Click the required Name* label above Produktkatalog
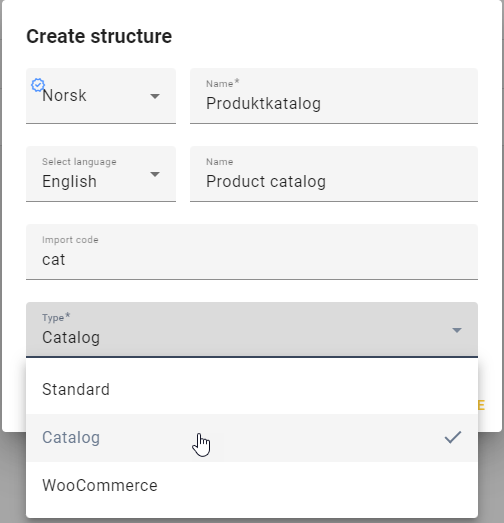This screenshot has width=504, height=523. tap(222, 83)
